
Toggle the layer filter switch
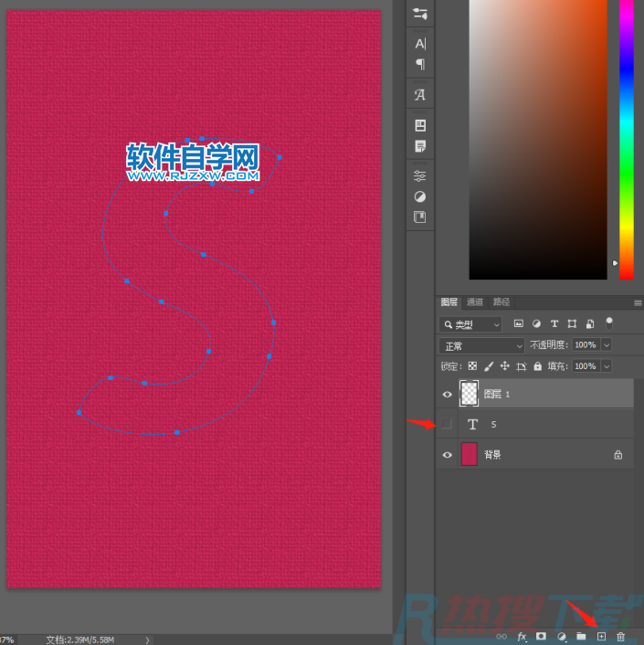(x=609, y=322)
